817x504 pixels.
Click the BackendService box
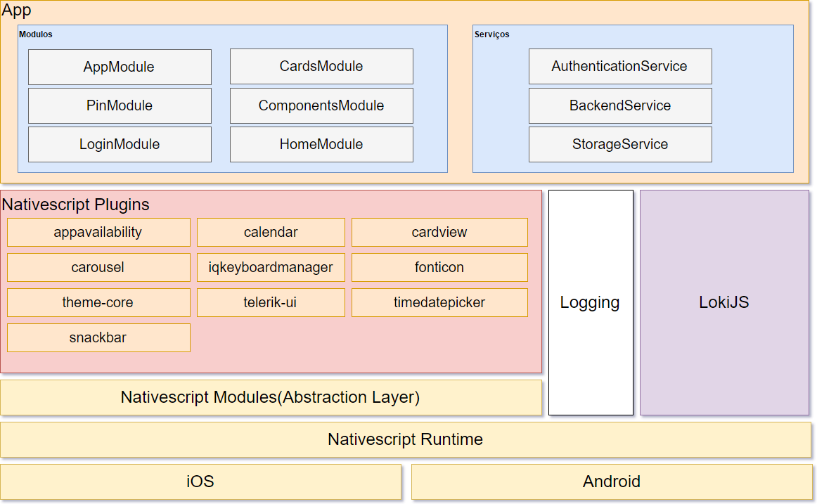point(620,105)
